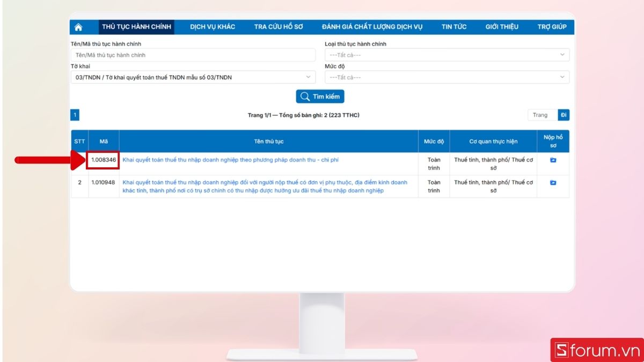Viewport: 644px width, 362px height.
Task: Click the Mức độ column header
Action: [x=434, y=141]
